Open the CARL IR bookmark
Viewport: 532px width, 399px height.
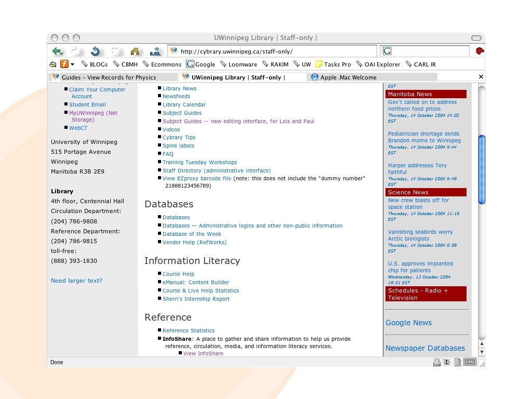pos(421,64)
